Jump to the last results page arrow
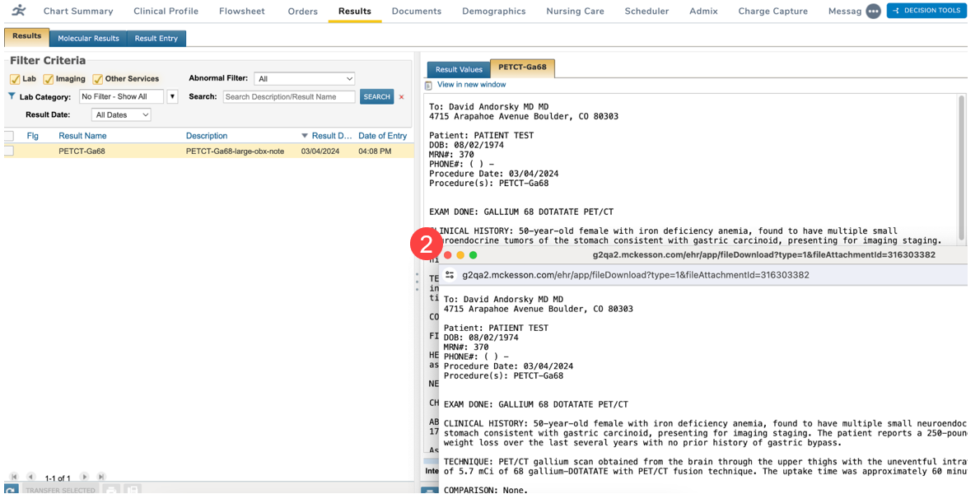980x494 pixels. pos(101,477)
